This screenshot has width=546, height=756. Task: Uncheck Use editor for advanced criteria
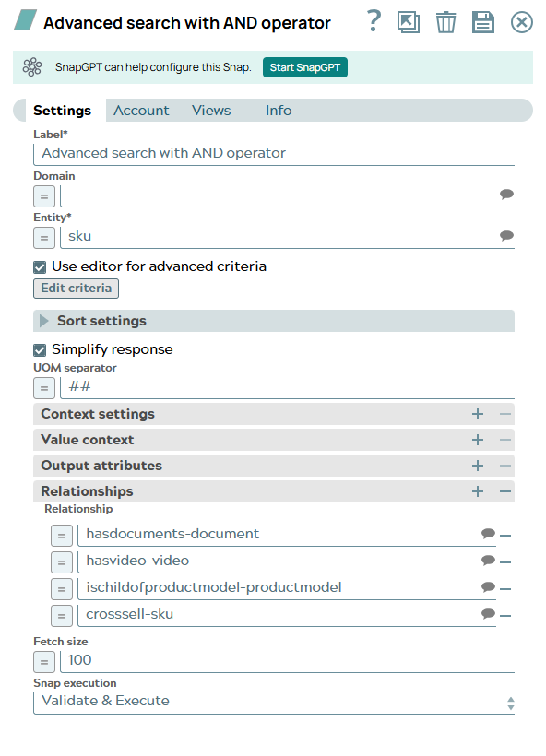39,266
